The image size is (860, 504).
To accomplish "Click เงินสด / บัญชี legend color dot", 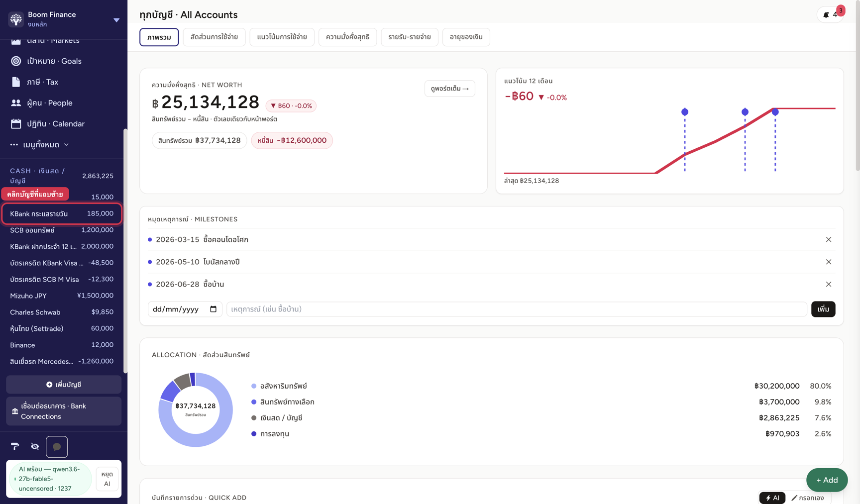I will (254, 418).
